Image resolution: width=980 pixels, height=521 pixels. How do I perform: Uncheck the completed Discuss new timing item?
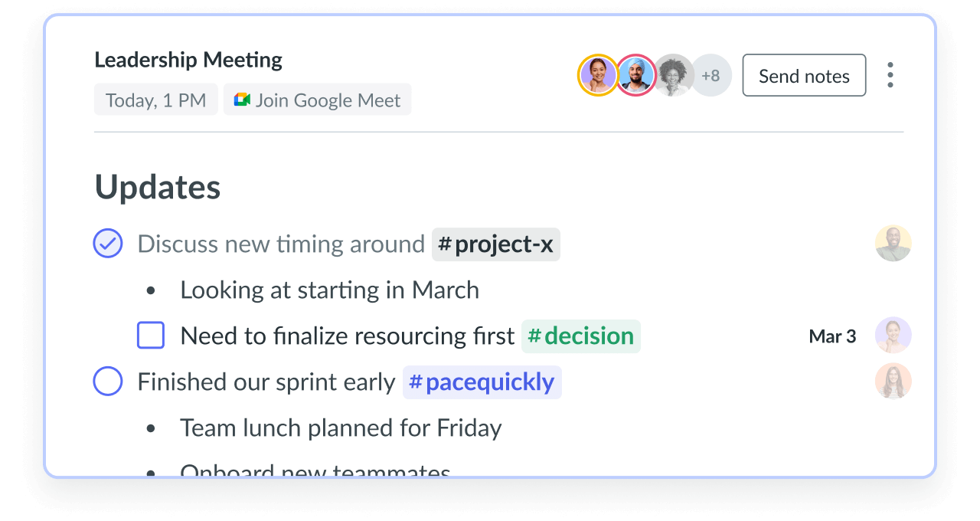(x=108, y=244)
